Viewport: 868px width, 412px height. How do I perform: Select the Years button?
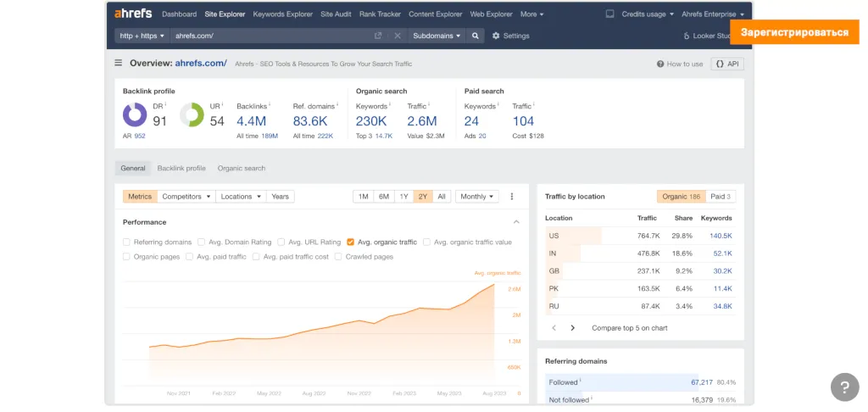[x=280, y=197]
